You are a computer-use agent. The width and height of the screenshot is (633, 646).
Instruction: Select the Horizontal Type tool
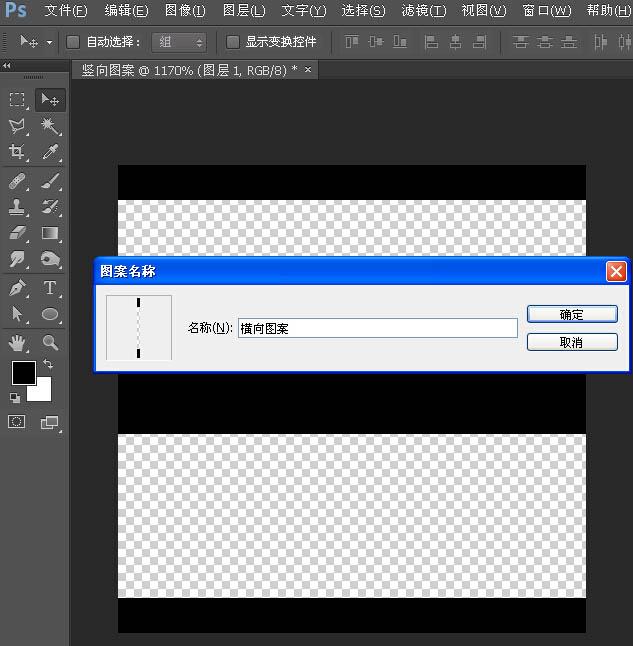(x=50, y=288)
